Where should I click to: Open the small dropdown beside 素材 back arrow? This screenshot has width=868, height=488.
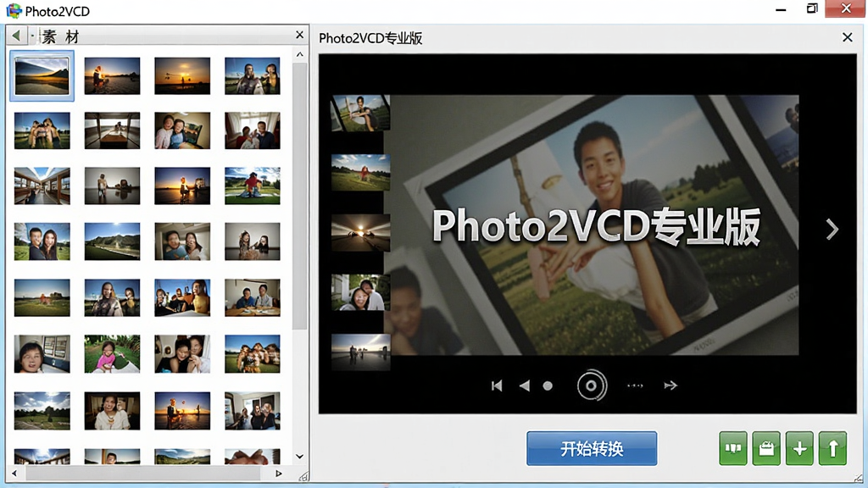(33, 36)
